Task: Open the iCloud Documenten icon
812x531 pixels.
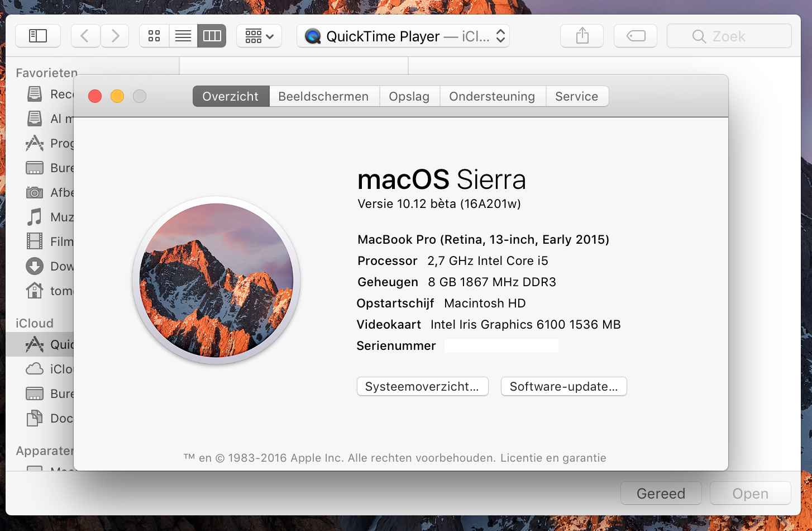Action: pyautogui.click(x=35, y=418)
